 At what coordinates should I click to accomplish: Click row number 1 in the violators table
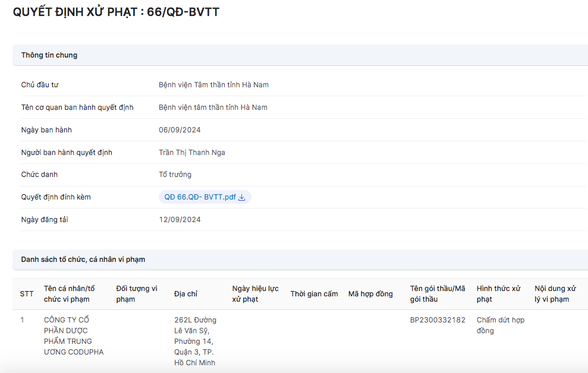coord(23,320)
